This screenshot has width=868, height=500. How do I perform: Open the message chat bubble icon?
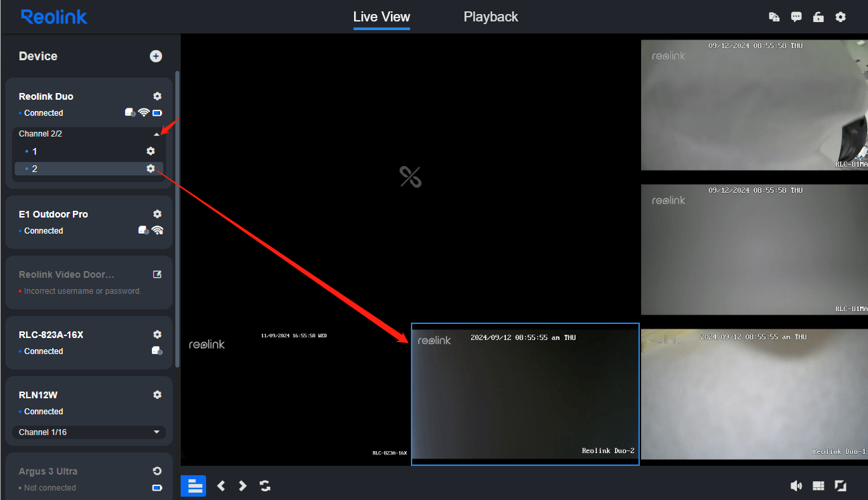(796, 17)
